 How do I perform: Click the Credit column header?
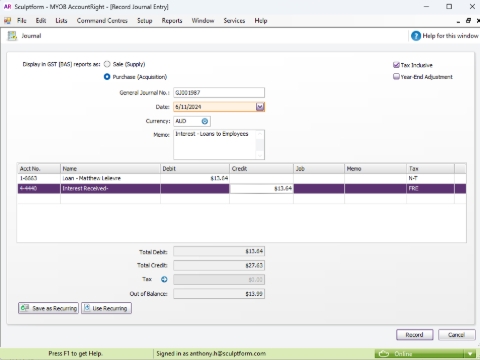[261, 169]
